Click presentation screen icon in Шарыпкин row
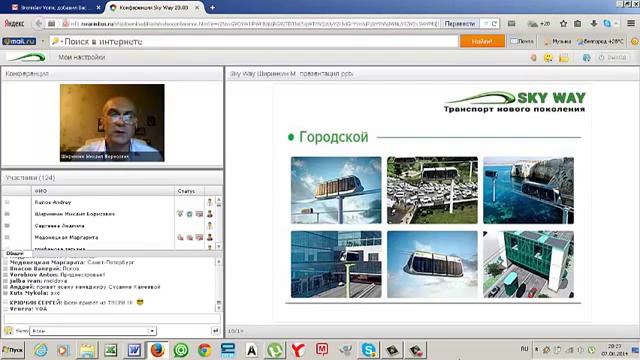This screenshot has width=640, height=360. pyautogui.click(x=199, y=214)
